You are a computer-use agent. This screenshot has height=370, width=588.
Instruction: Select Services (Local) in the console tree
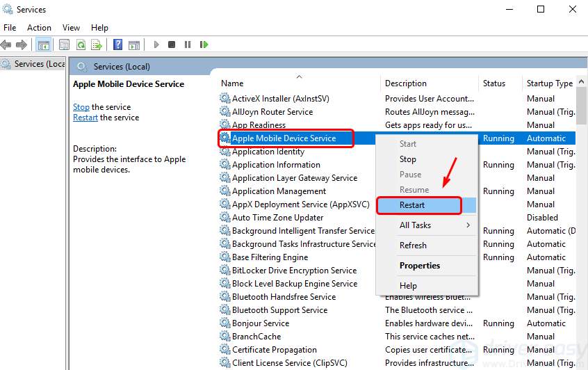(x=33, y=64)
